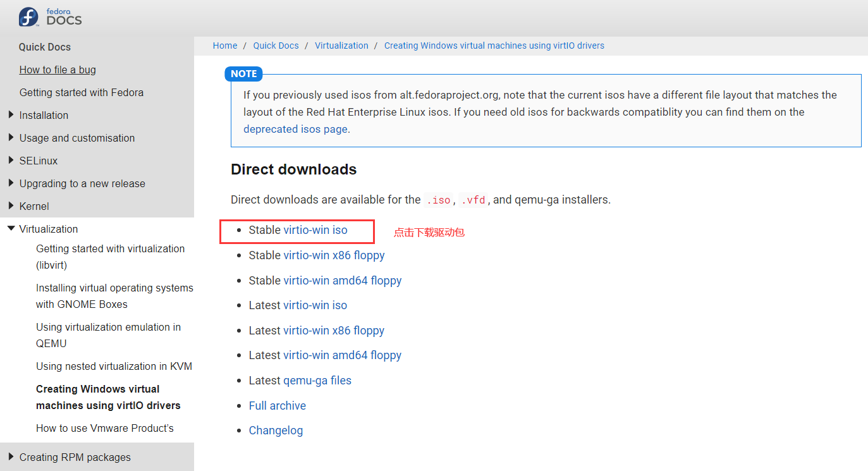Expand the Kernel section arrow
Viewport: 868px width, 471px height.
pos(11,206)
